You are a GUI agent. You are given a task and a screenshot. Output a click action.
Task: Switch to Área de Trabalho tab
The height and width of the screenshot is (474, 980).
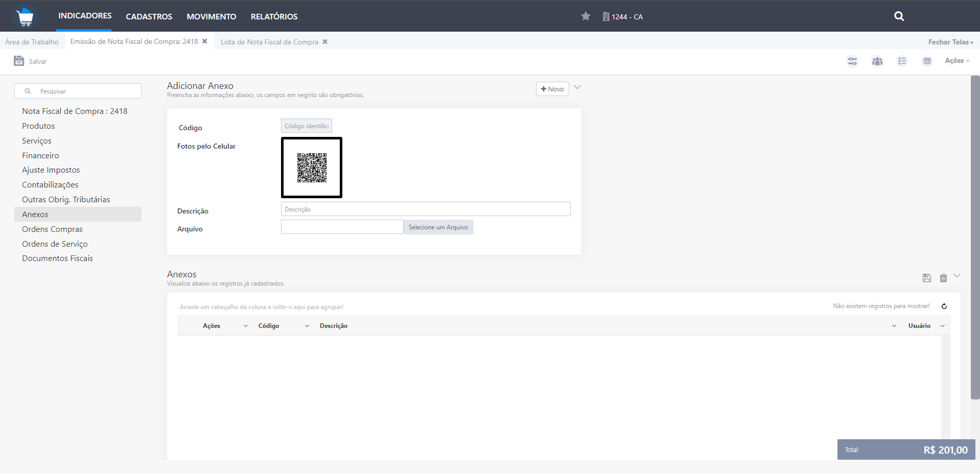tap(32, 42)
